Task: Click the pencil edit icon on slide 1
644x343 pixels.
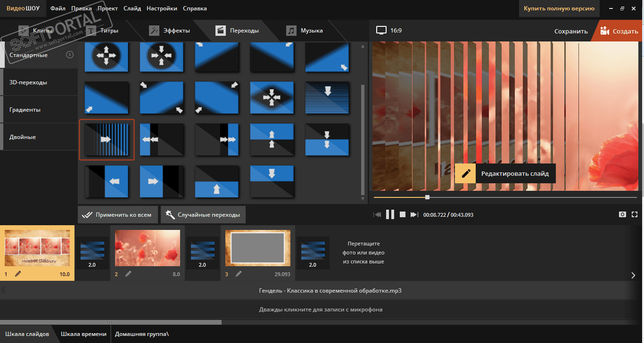Action: click(18, 274)
